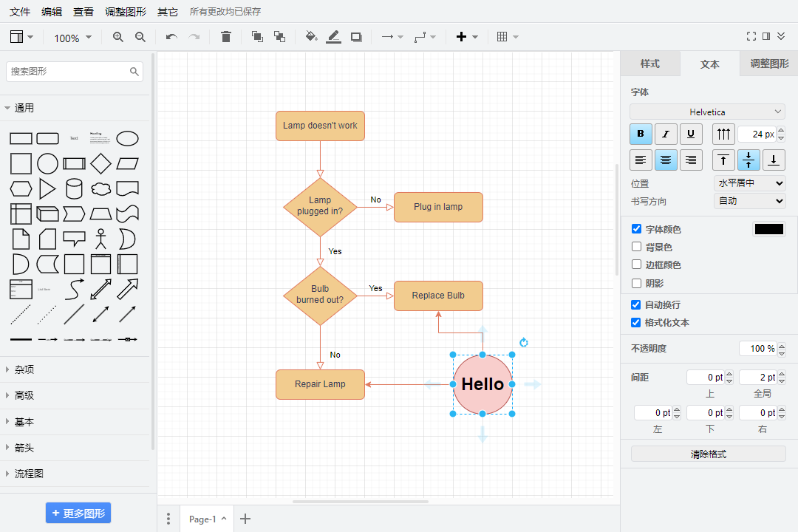This screenshot has height=532, width=798.
Task: Open the Helvetica font dropdown
Action: coord(707,112)
